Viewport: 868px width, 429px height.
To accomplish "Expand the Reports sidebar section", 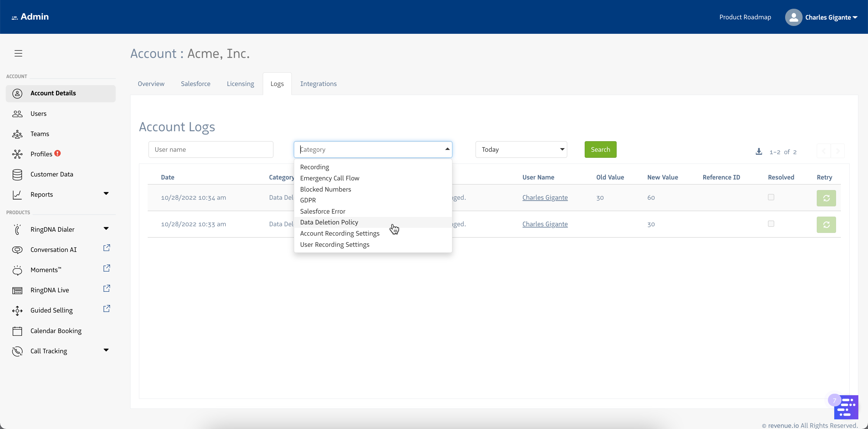I will 106,194.
